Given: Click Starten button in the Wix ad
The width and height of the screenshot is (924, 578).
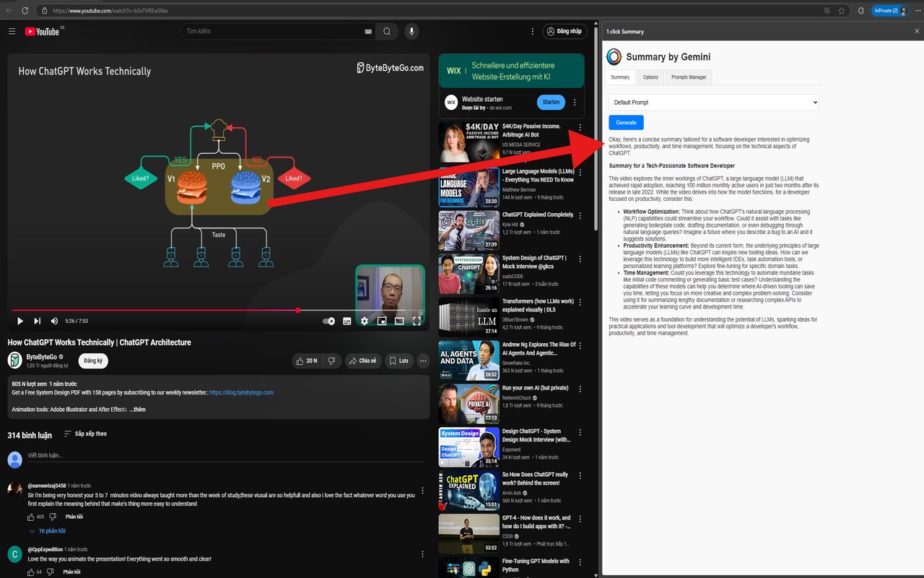Looking at the screenshot, I should (551, 102).
